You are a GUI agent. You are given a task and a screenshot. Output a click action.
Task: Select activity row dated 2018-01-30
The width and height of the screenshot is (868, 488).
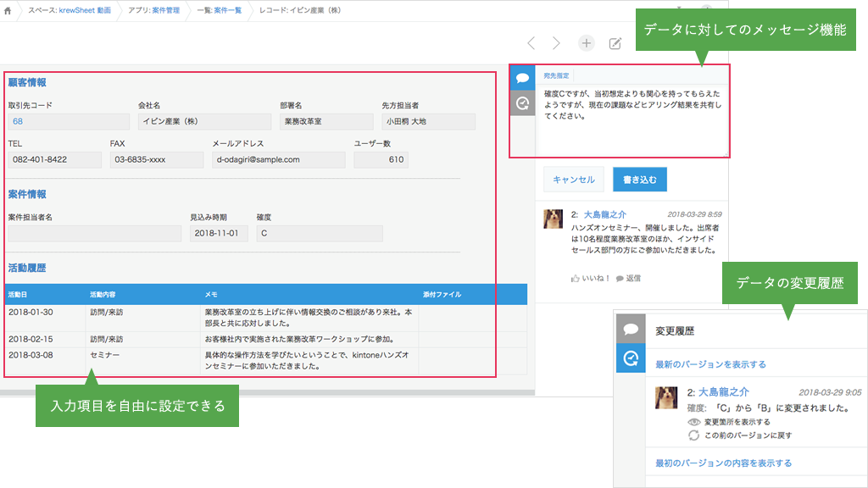[x=265, y=318]
